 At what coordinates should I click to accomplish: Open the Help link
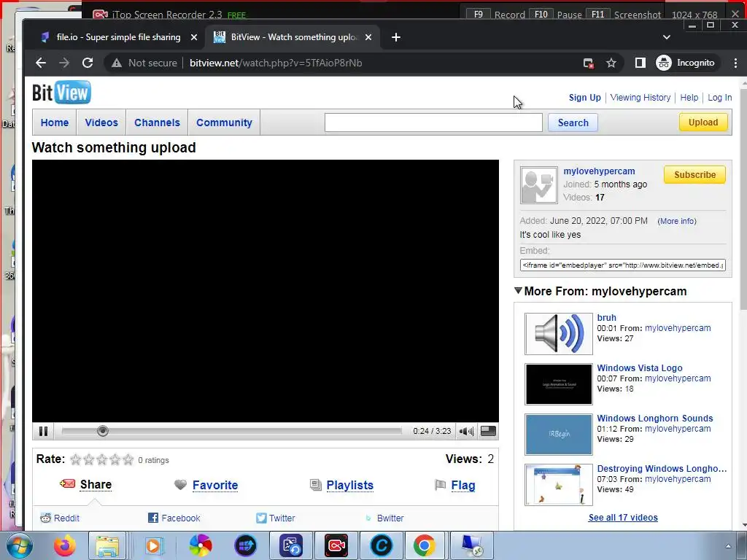click(x=689, y=97)
